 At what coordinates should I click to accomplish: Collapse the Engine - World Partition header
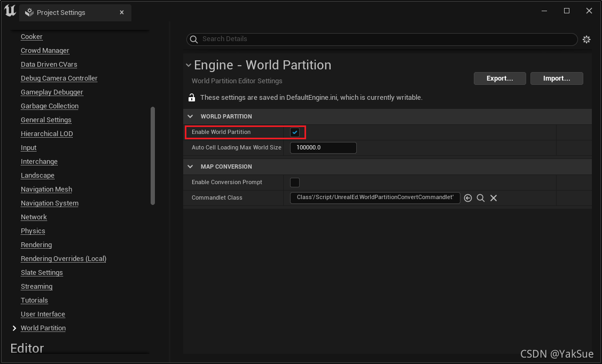pyautogui.click(x=188, y=65)
